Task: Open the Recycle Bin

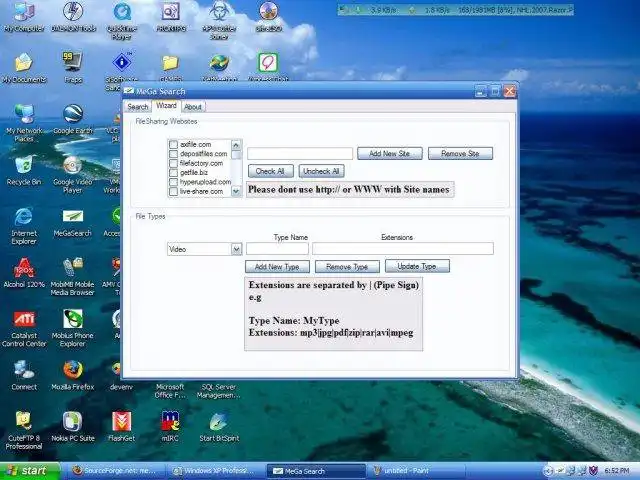Action: [24, 171]
